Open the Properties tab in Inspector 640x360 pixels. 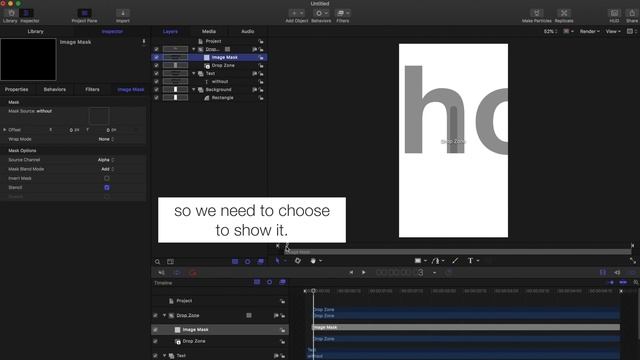[x=16, y=89]
